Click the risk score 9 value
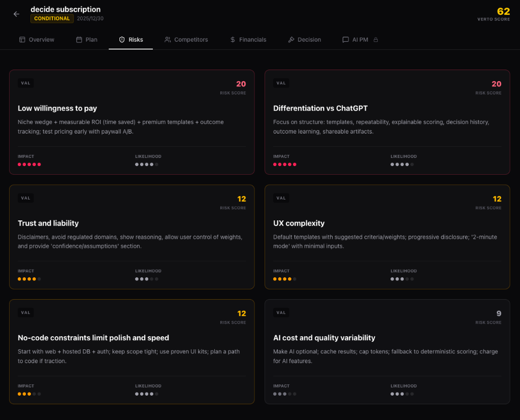 point(499,314)
